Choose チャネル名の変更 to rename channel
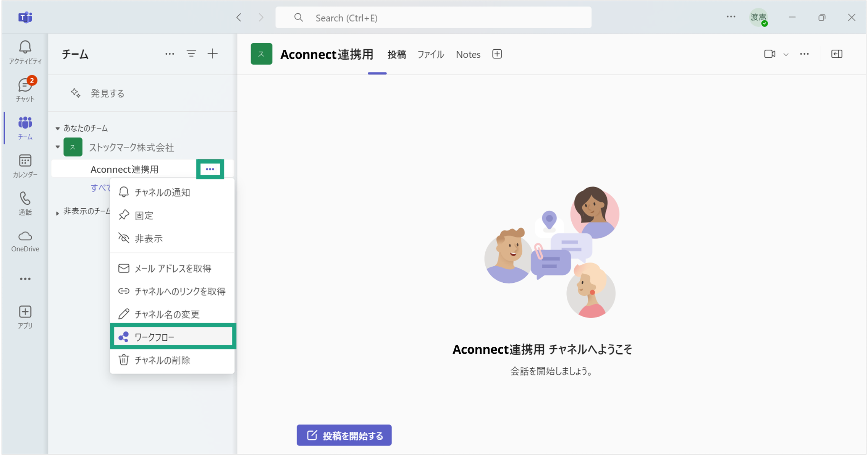This screenshot has width=868, height=455. tap(172, 314)
